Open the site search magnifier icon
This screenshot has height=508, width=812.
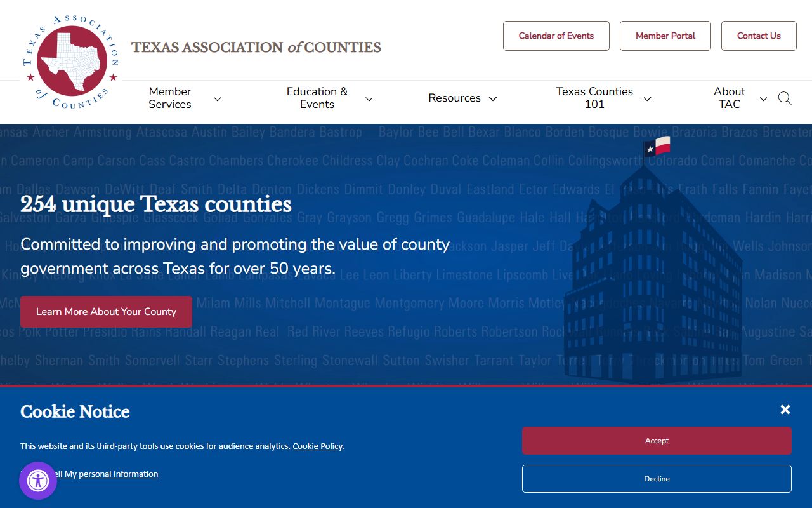pos(785,98)
